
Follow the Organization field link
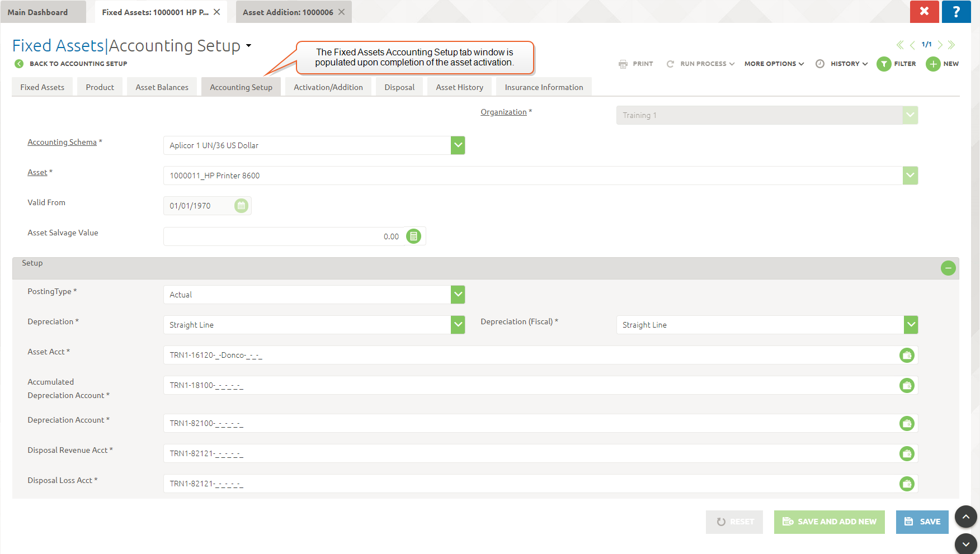click(503, 112)
